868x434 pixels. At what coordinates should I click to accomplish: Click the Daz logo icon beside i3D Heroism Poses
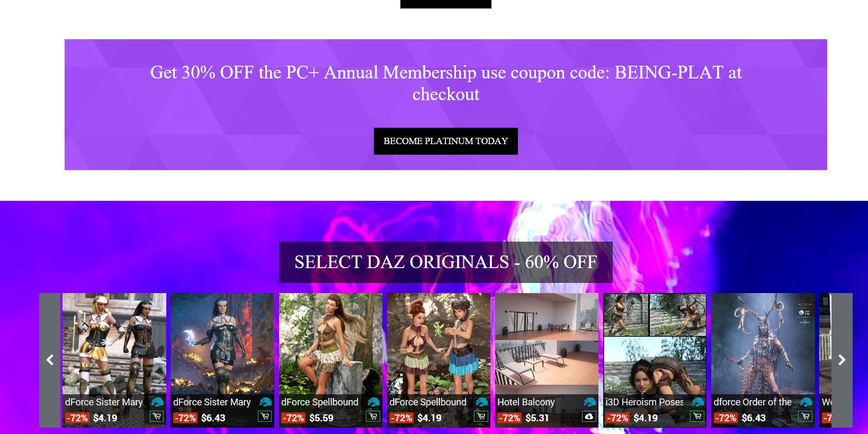[x=697, y=403]
